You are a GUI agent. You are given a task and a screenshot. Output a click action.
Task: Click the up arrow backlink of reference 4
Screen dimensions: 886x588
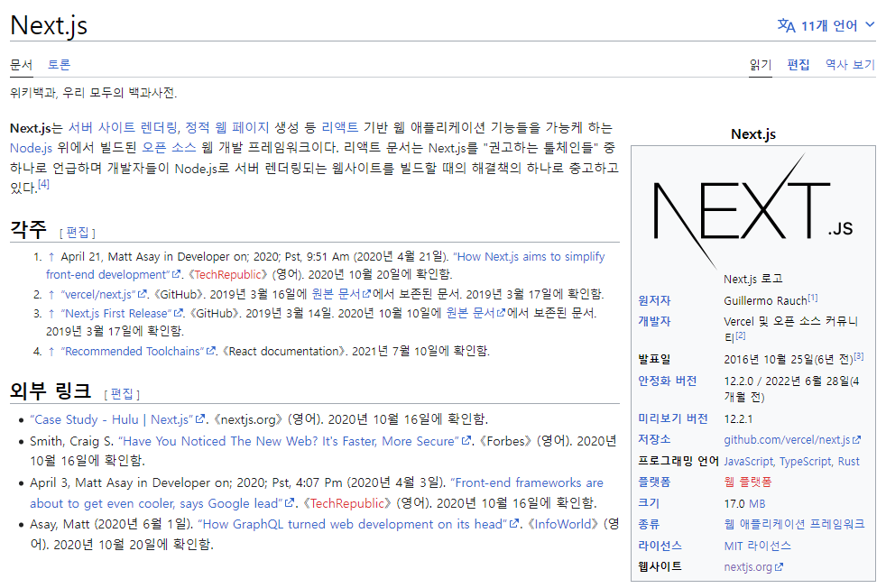[51, 352]
